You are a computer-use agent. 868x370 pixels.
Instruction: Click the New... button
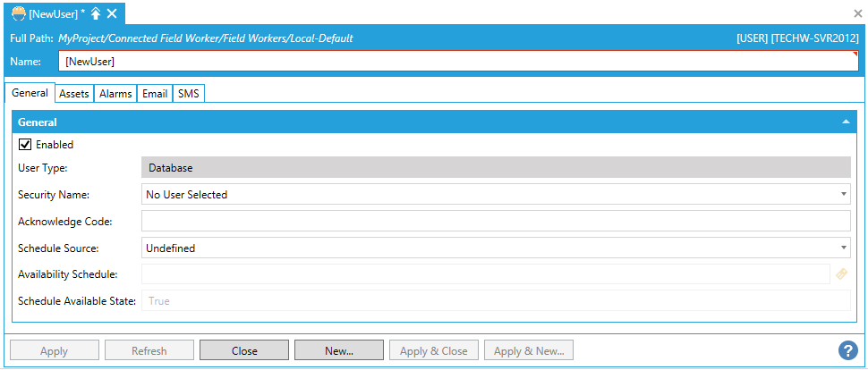[x=339, y=351]
